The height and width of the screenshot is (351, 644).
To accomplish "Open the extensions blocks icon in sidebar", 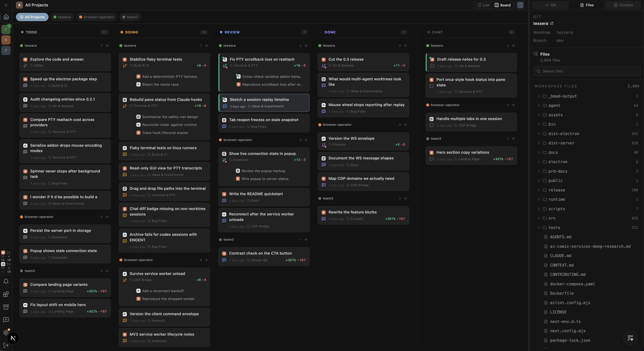I will (x=6, y=294).
